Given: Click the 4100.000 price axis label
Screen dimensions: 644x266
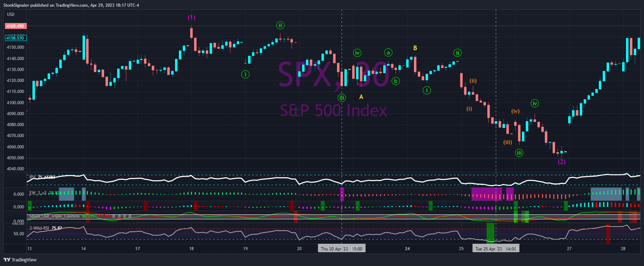Looking at the screenshot, I should [x=15, y=103].
